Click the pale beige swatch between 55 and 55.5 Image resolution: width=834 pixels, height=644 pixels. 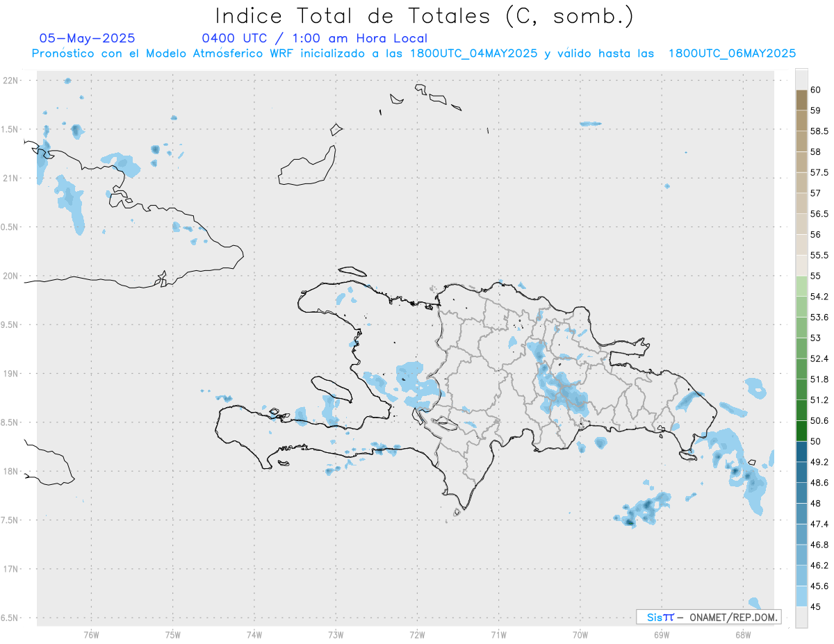[x=801, y=265]
